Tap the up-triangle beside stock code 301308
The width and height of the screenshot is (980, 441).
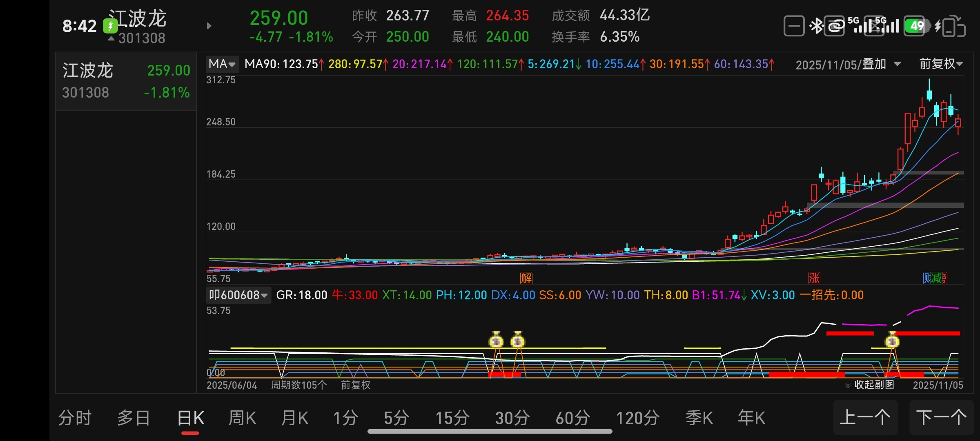pyautogui.click(x=111, y=38)
